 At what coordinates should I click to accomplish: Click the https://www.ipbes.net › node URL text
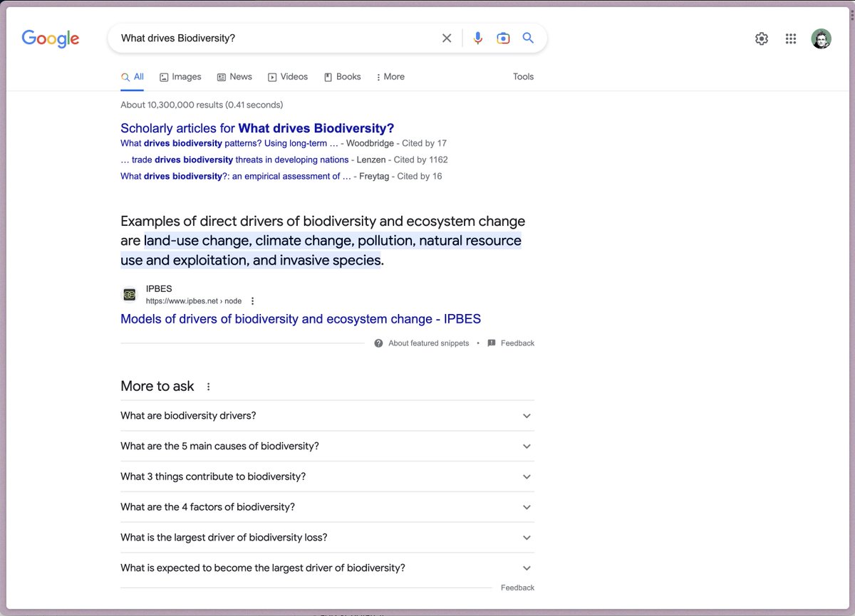point(194,301)
